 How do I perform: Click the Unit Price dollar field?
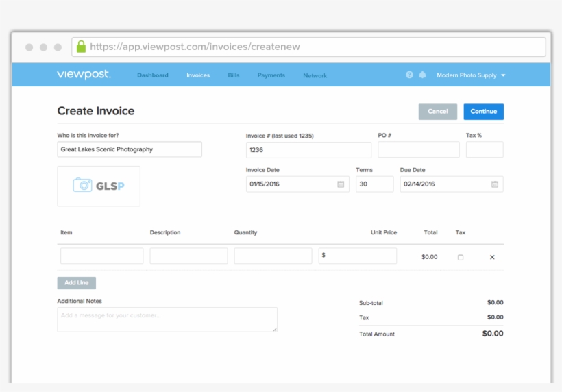click(x=358, y=256)
